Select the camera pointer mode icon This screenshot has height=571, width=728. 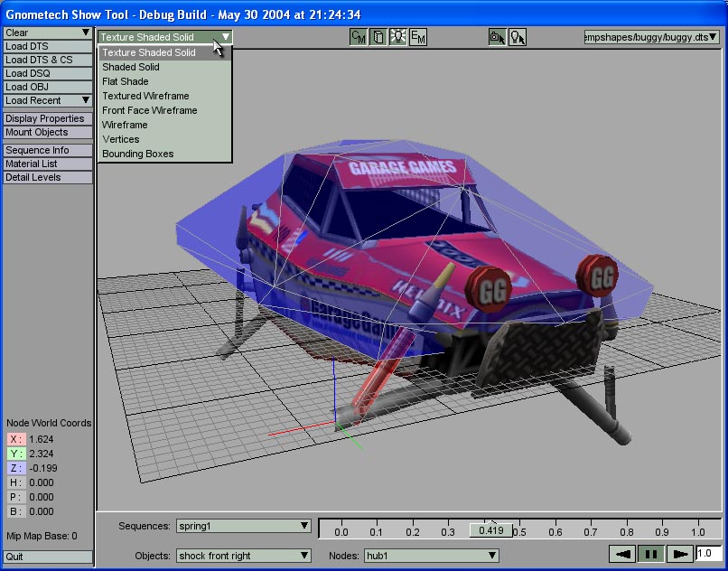[498, 37]
